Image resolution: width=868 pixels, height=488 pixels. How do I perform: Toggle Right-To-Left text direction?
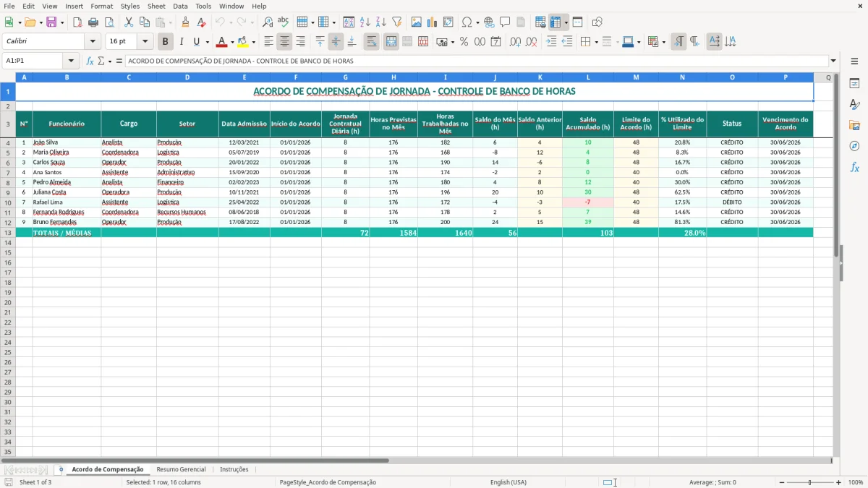point(694,42)
